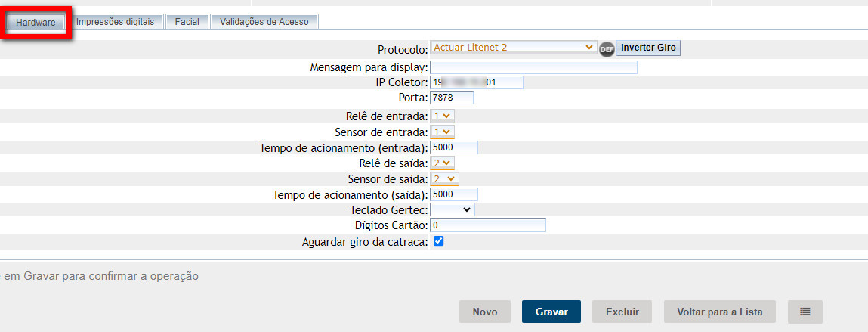Click the Porta input field

(451, 98)
